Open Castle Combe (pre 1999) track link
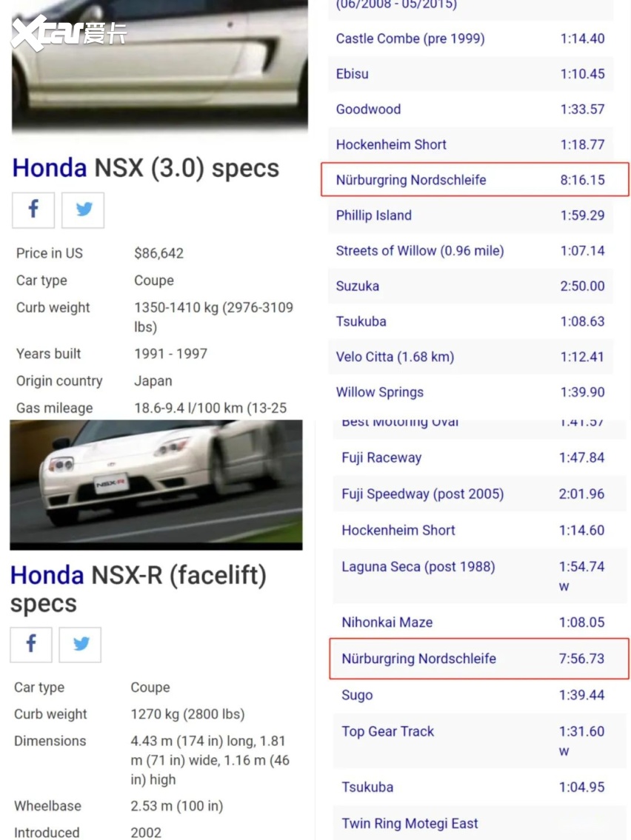The width and height of the screenshot is (631, 840). tap(410, 38)
